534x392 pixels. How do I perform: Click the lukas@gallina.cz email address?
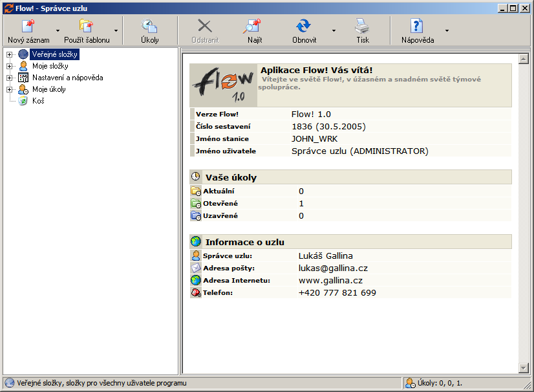(333, 268)
